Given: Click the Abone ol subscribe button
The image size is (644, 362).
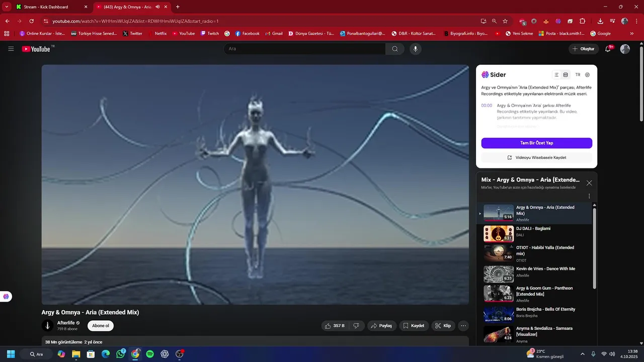Looking at the screenshot, I should (101, 326).
